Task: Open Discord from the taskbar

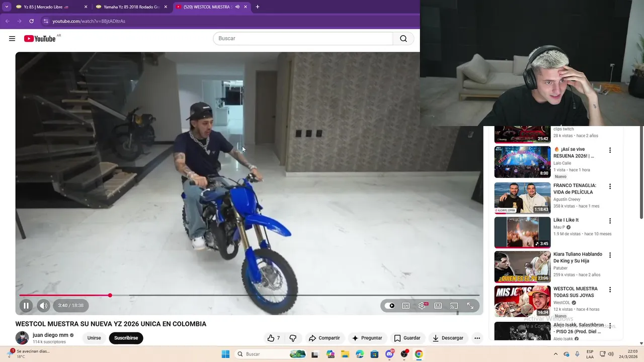Action: click(x=389, y=354)
